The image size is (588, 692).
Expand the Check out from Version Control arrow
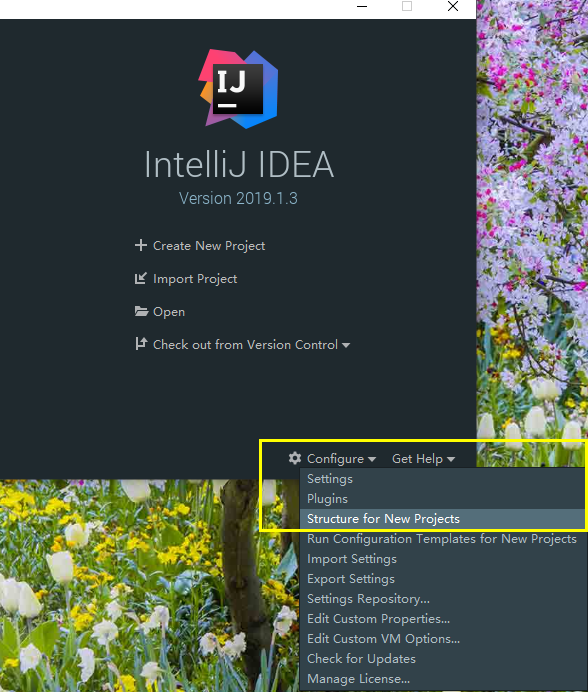(346, 345)
